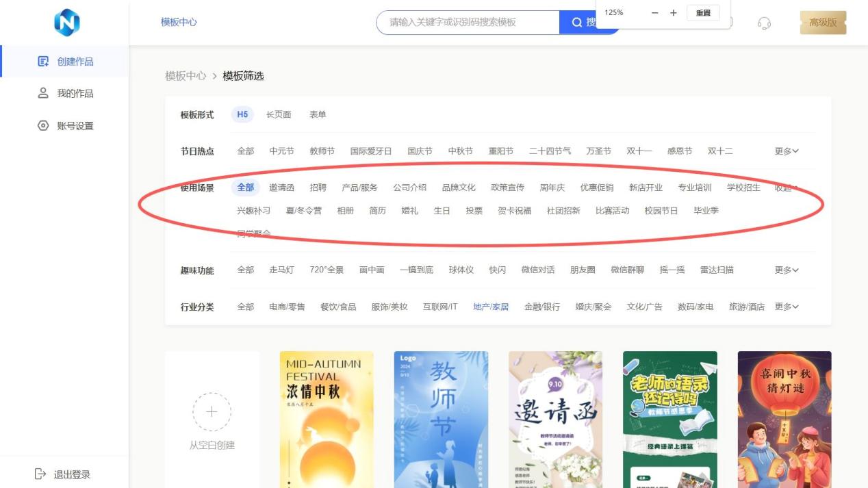868x488 pixels.
Task: Click the gold 高级版 premium badge
Action: click(824, 22)
